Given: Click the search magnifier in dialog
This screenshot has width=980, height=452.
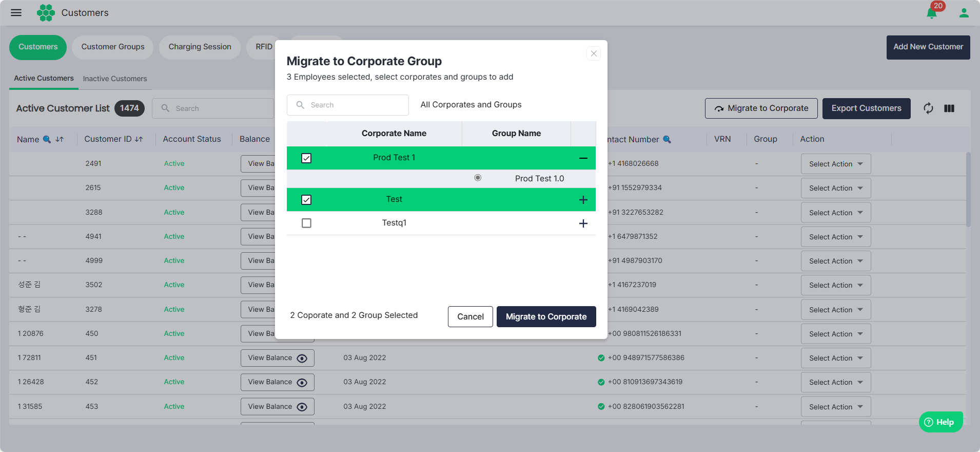Looking at the screenshot, I should click(x=300, y=105).
